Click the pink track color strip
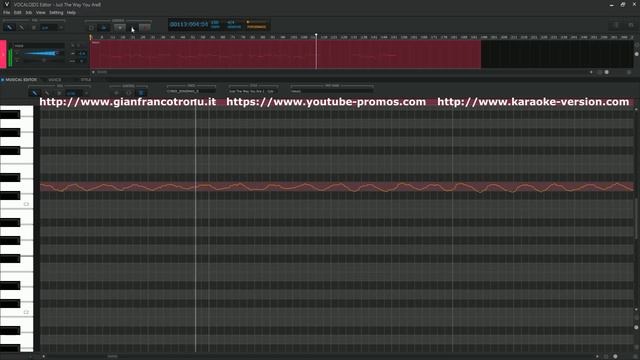This screenshot has width=640, height=360. click(3, 54)
